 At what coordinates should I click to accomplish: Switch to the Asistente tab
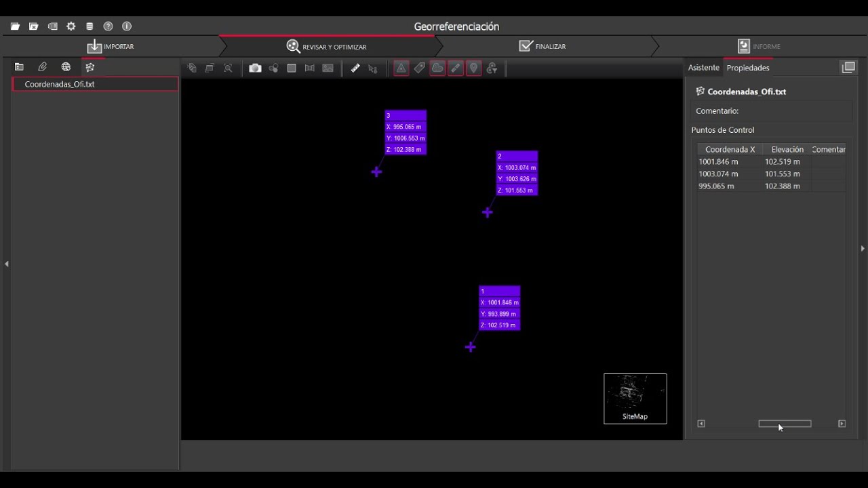(x=703, y=68)
